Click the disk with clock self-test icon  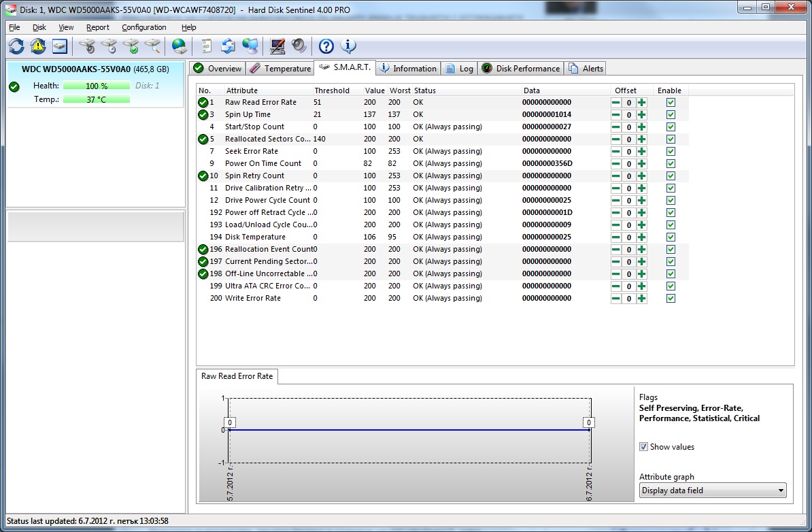(109, 46)
